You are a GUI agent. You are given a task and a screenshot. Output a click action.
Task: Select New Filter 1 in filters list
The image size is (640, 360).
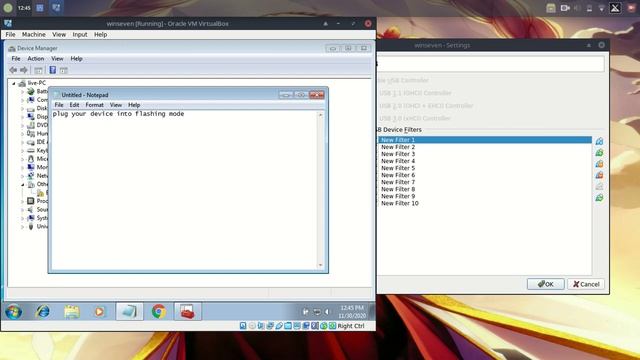click(484, 140)
